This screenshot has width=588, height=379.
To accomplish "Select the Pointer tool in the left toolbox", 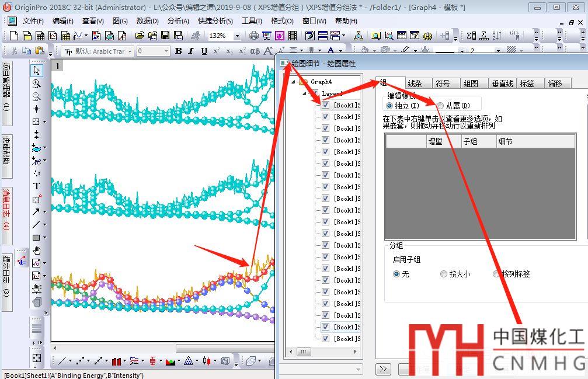I will click(x=37, y=71).
